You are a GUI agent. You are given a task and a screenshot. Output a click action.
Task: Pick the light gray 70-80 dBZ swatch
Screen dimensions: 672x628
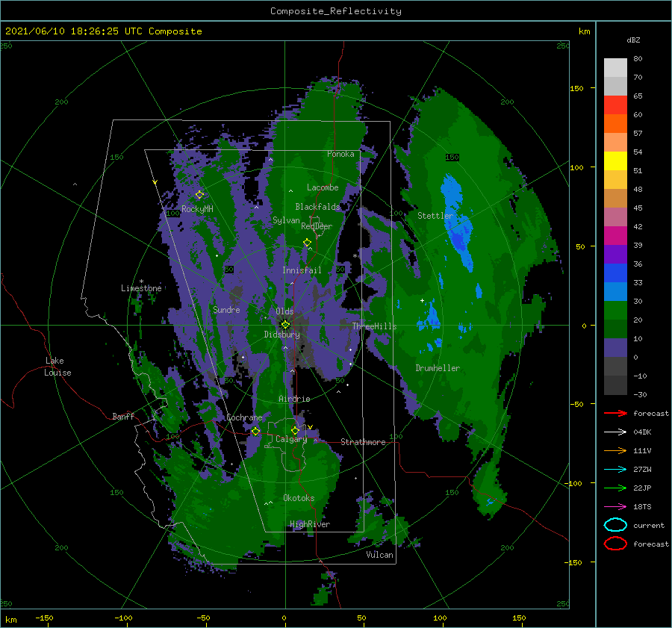pos(615,67)
